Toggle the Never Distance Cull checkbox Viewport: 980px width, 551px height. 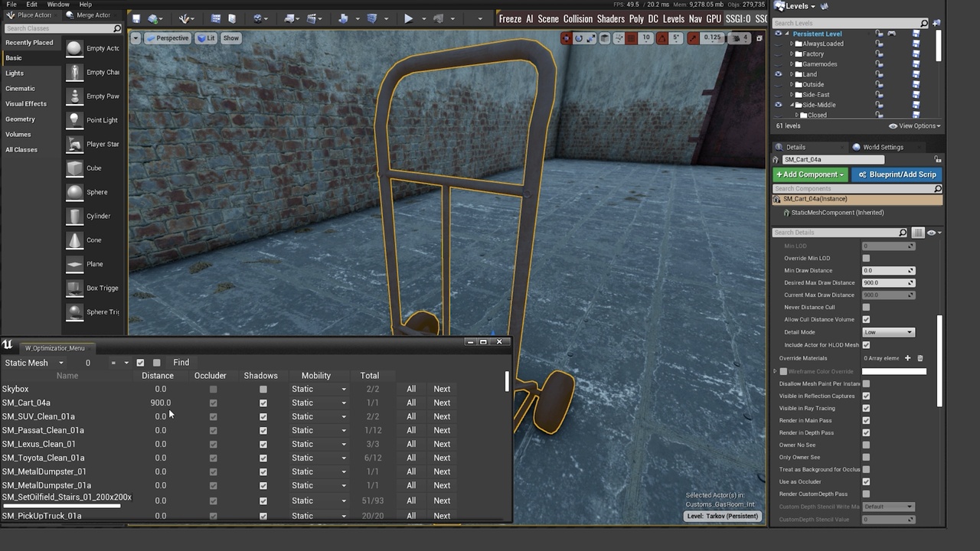coord(866,308)
